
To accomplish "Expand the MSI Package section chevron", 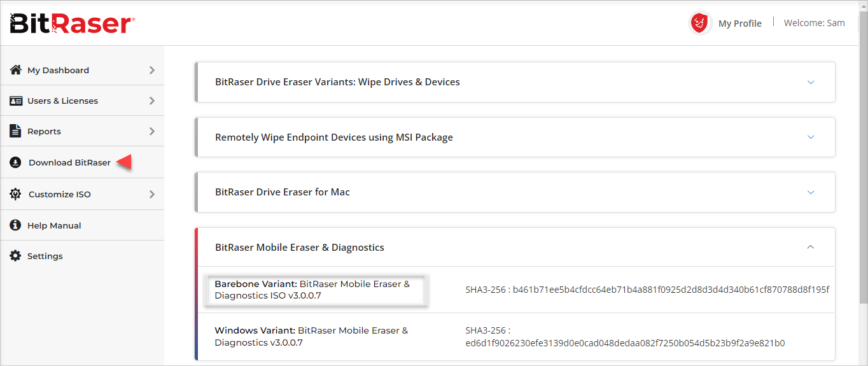I will tap(811, 137).
